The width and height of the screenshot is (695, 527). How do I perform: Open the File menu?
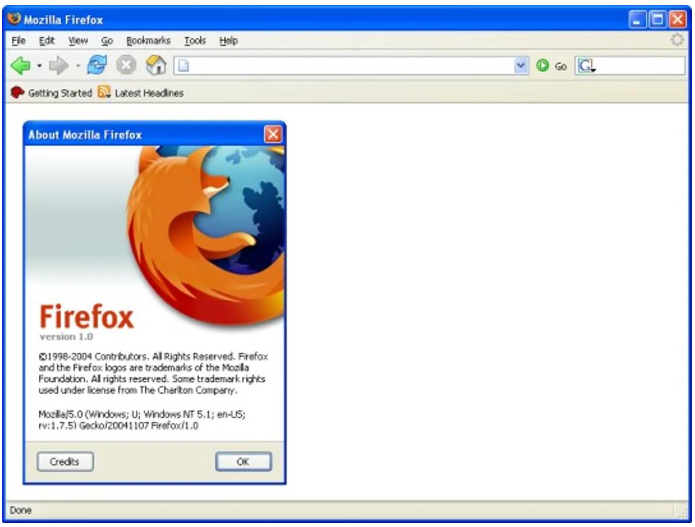[x=18, y=41]
